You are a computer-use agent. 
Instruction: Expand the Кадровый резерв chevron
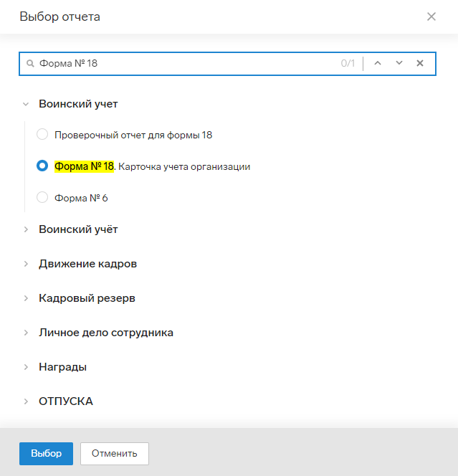point(26,298)
